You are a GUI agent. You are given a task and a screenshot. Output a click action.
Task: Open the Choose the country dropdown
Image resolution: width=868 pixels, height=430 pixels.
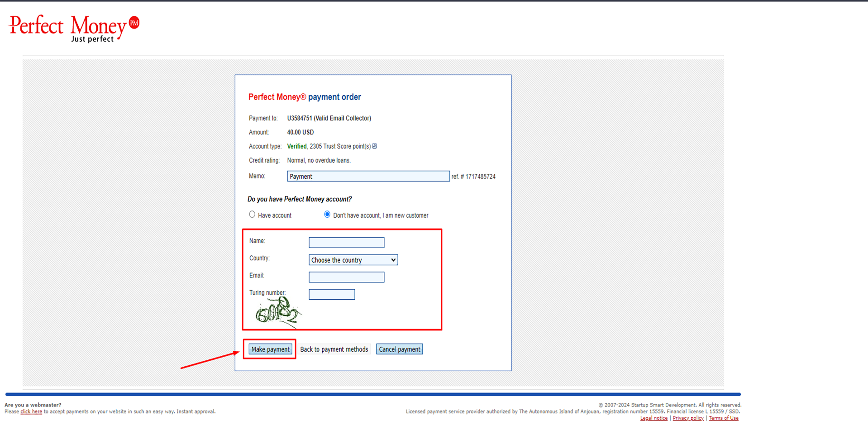[353, 260]
